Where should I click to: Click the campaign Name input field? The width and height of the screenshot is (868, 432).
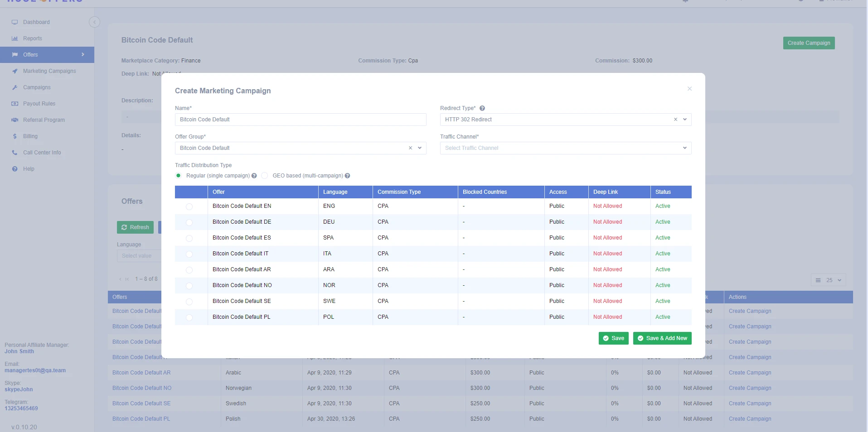[x=301, y=120]
